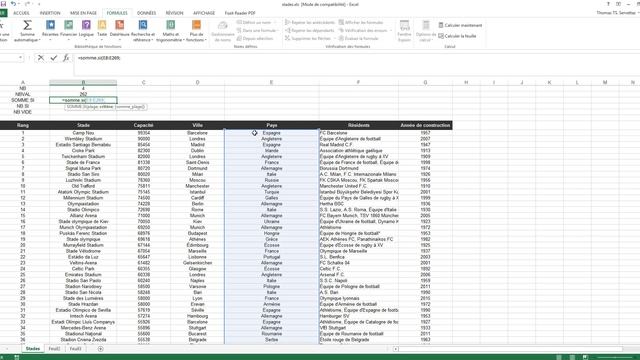Select the Wembley Stadium cell
This screenshot has height=360, width=640.
coord(83,139)
